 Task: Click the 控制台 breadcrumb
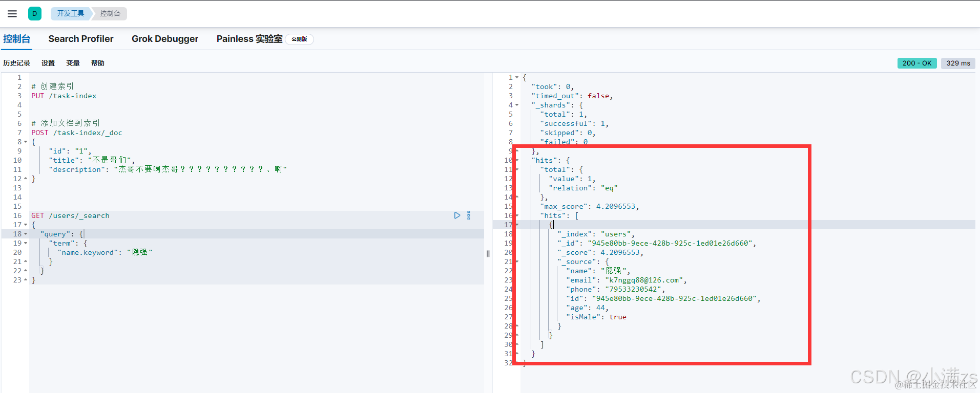(x=110, y=13)
